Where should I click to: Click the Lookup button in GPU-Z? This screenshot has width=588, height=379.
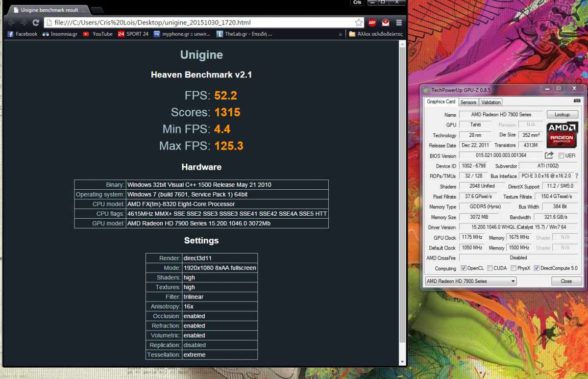pos(562,115)
